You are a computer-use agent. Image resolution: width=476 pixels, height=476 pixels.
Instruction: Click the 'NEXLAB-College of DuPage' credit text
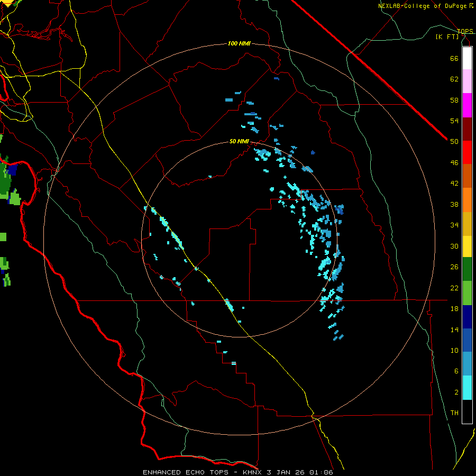tap(423, 6)
